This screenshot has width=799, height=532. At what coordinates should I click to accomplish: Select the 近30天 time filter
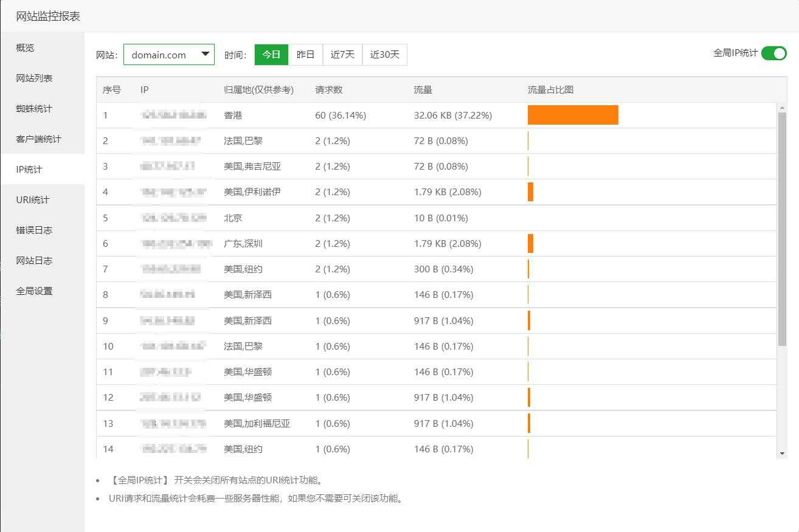(385, 55)
